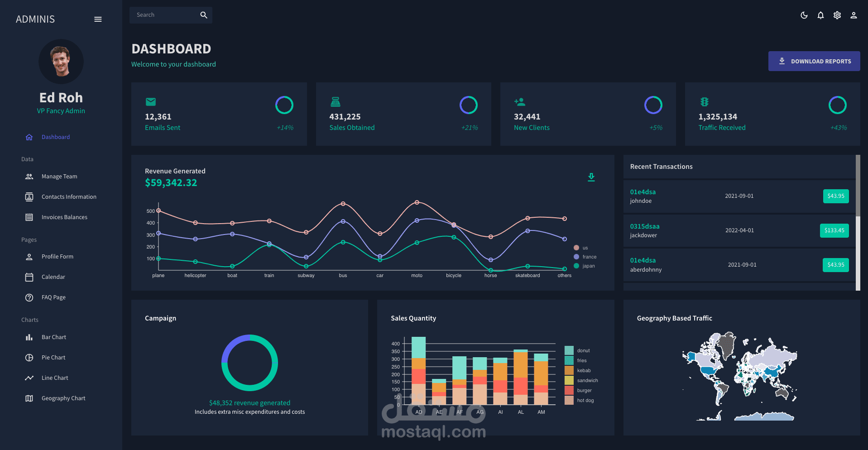
Task: Click New Clients progress circle
Action: pos(653,105)
